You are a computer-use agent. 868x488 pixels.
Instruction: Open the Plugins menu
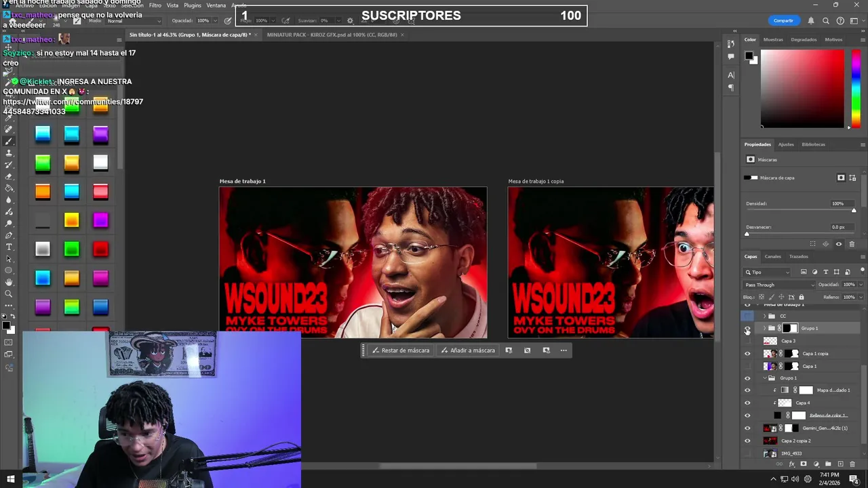coord(193,5)
